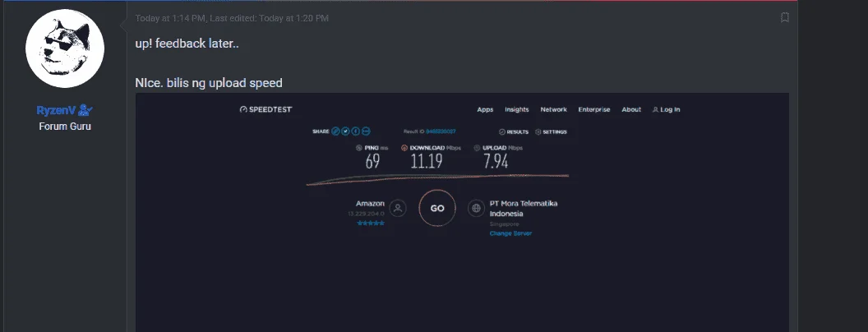Click the Speedtest logo in the image
The width and height of the screenshot is (868, 332).
265,109
